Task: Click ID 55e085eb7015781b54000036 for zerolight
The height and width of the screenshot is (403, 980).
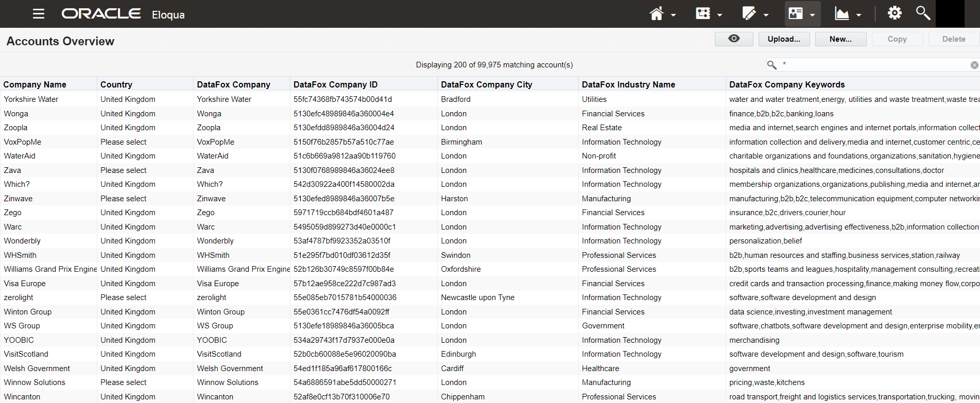Action: [x=345, y=297]
